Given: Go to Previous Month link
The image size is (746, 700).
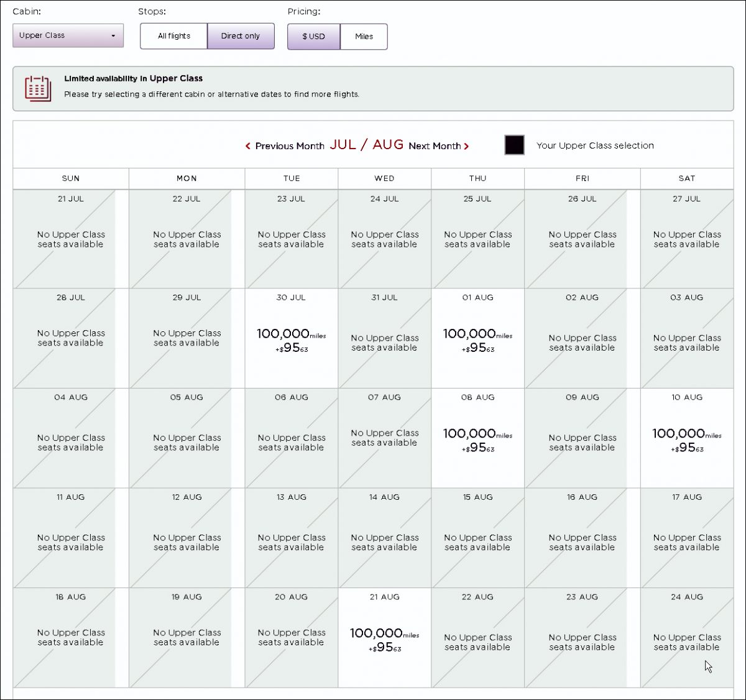Looking at the screenshot, I should click(289, 146).
